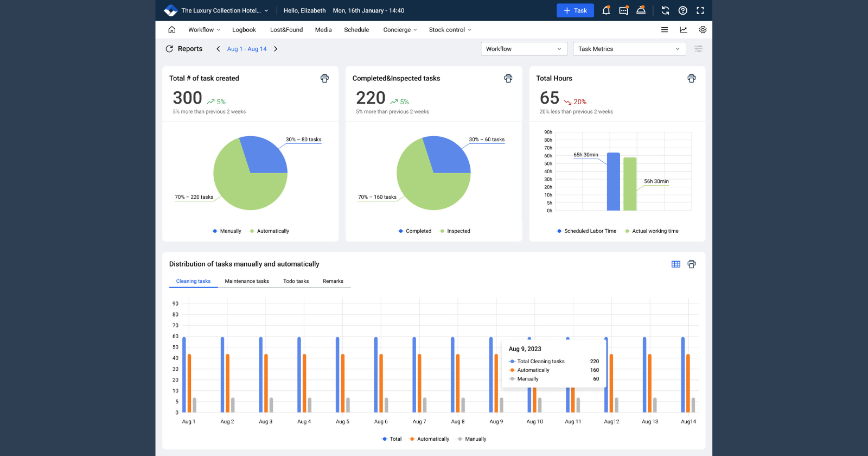Click the blue Task button

pos(575,10)
